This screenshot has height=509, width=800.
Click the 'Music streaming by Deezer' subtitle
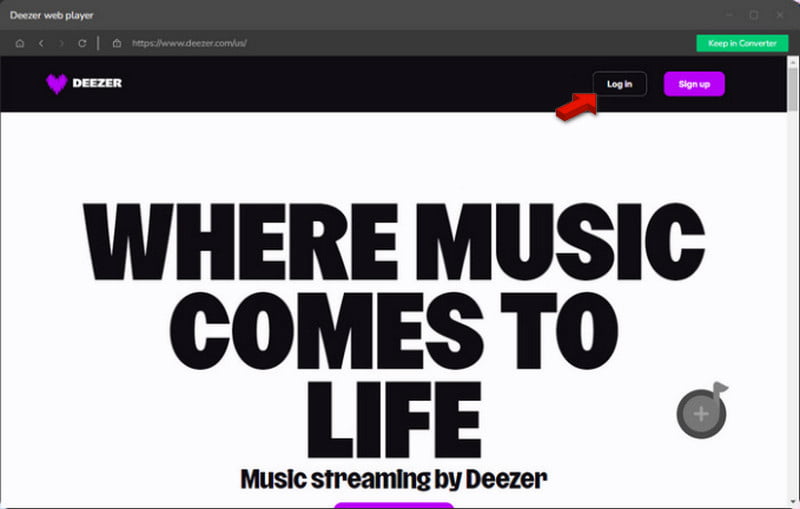393,479
